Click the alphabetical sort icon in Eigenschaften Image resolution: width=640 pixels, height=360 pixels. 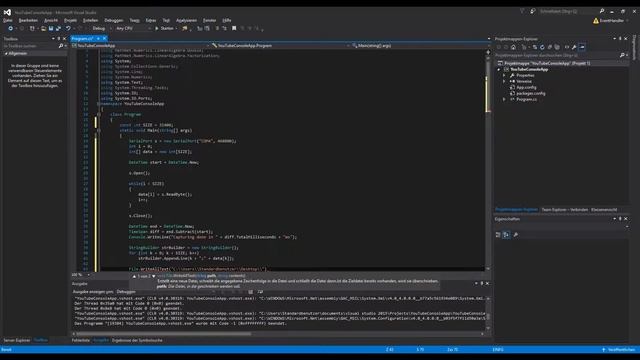(x=506, y=235)
